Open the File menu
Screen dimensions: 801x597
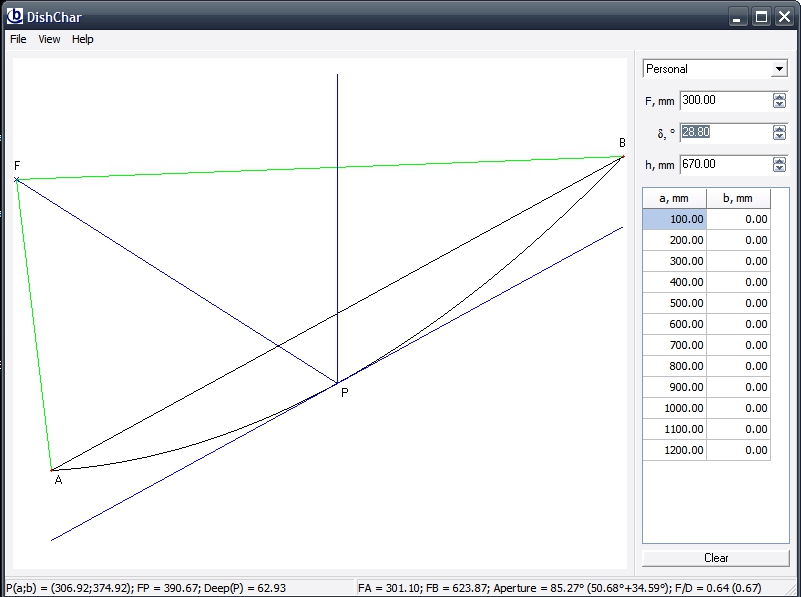pos(18,39)
